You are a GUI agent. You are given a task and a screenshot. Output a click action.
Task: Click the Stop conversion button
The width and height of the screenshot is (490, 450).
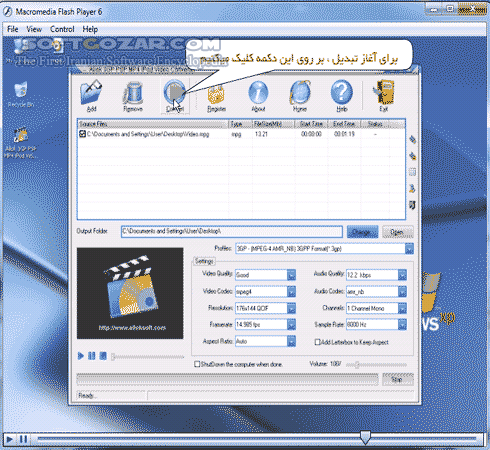coord(397,379)
